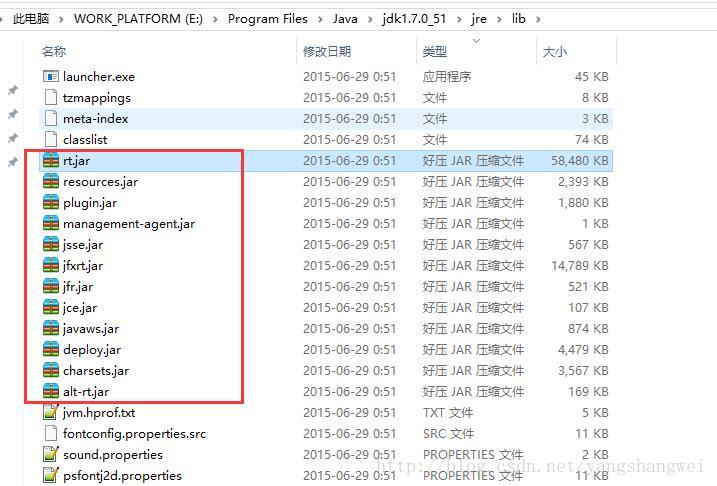Screen dimensions: 717x486
Task: Click the jfxrt.jar archive icon
Action: 51,266
